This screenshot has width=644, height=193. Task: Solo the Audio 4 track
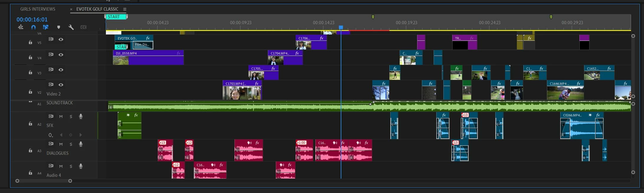71,166
